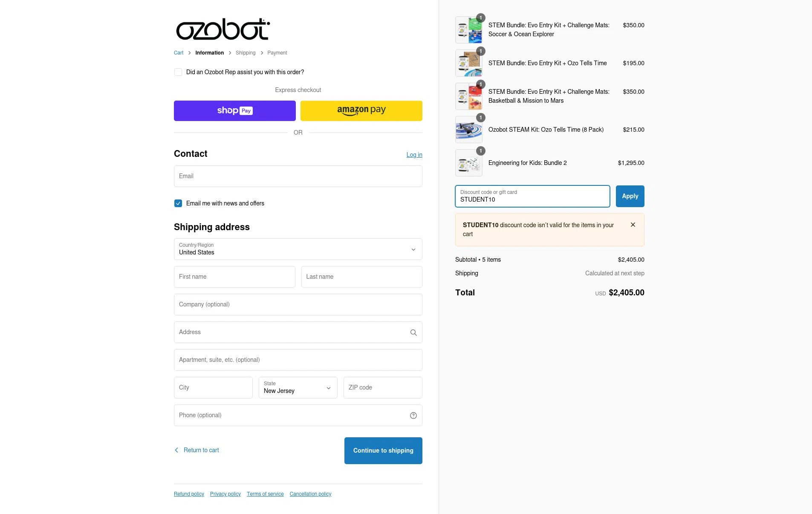The height and width of the screenshot is (514, 812).
Task: Click the Shop Pay express checkout button
Action: 234,111
